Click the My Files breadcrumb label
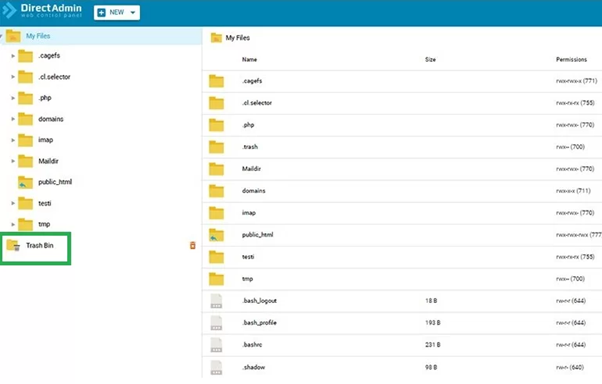Image resolution: width=602 pixels, height=384 pixels. pyautogui.click(x=238, y=38)
